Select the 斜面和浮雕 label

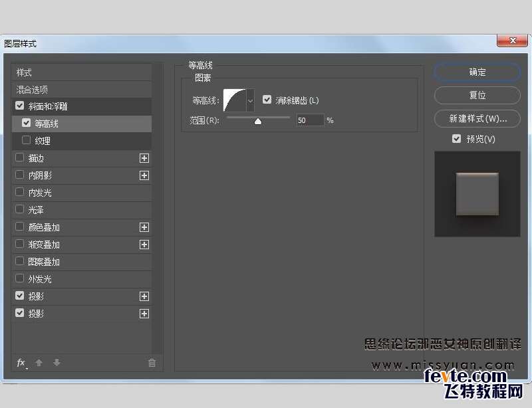pyautogui.click(x=48, y=106)
